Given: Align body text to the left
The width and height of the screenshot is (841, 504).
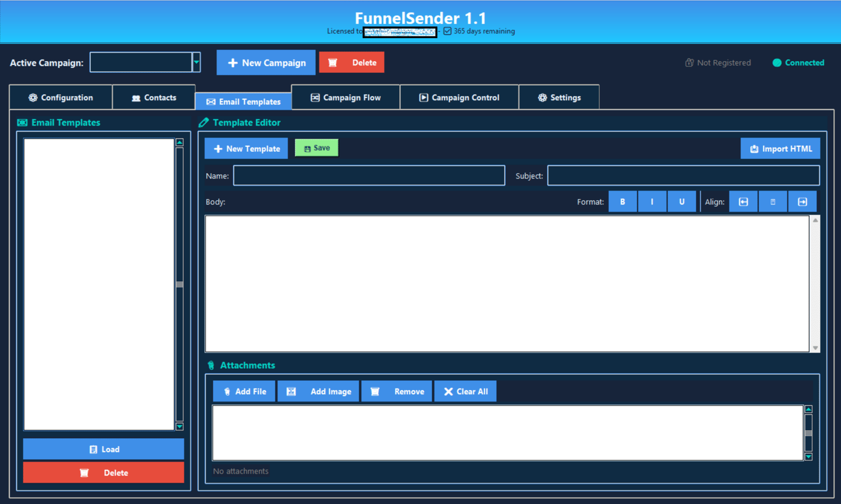Looking at the screenshot, I should click(743, 202).
